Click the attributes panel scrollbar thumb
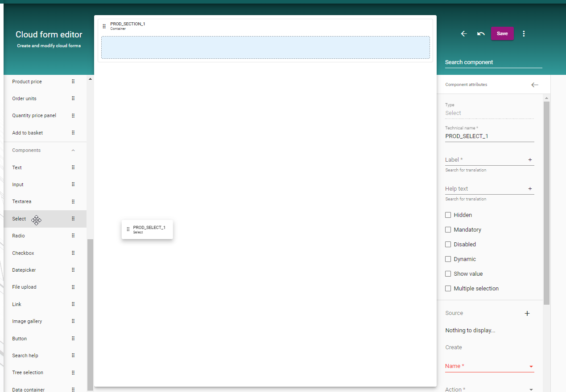 546,203
